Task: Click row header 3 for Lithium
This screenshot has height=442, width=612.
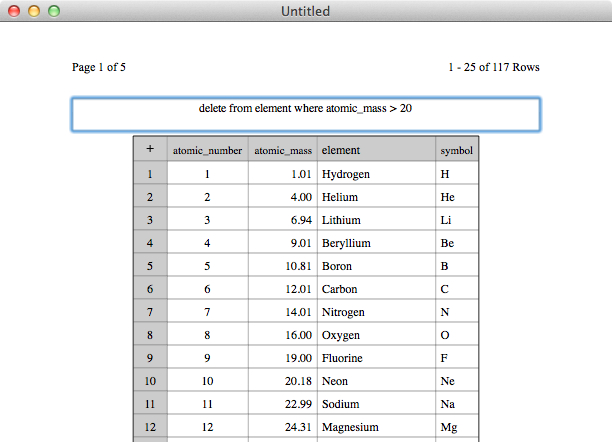Action: point(150,220)
